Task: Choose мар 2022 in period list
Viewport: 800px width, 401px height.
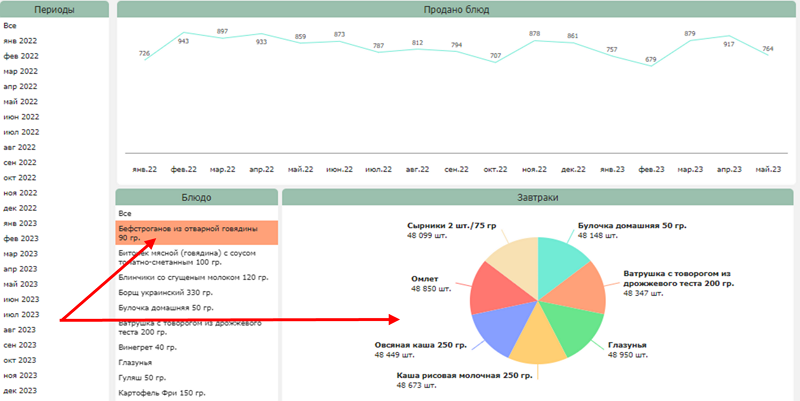Action: [x=20, y=71]
